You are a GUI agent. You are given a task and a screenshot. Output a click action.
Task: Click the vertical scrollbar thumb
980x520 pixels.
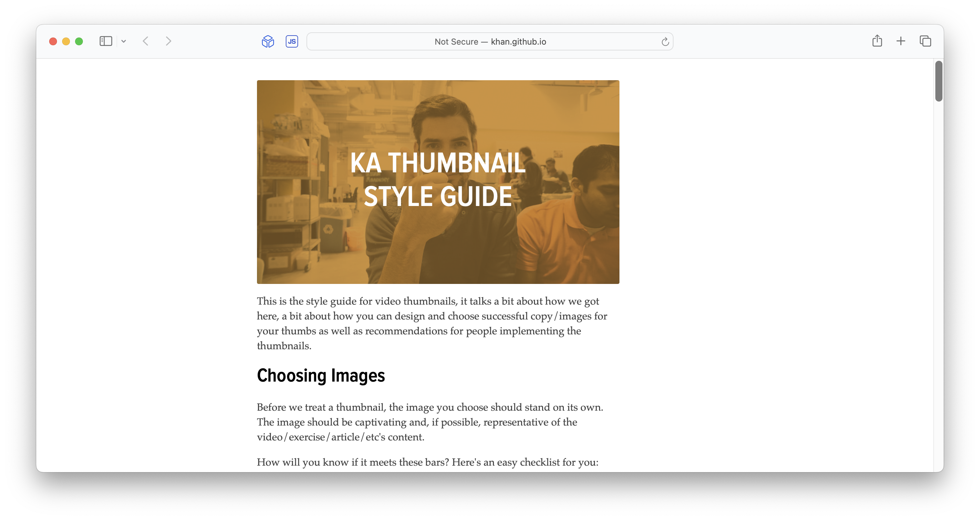(939, 81)
